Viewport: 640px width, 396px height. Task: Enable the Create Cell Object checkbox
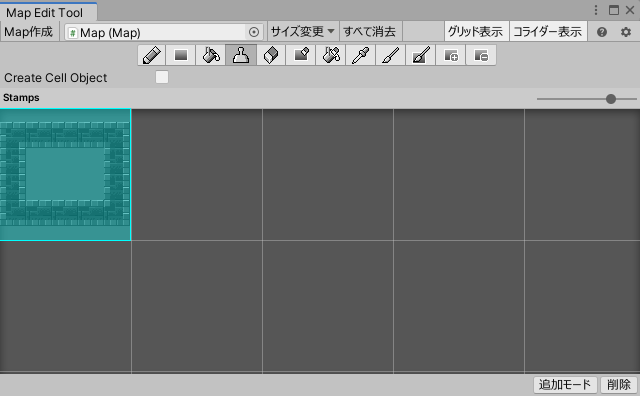click(162, 77)
